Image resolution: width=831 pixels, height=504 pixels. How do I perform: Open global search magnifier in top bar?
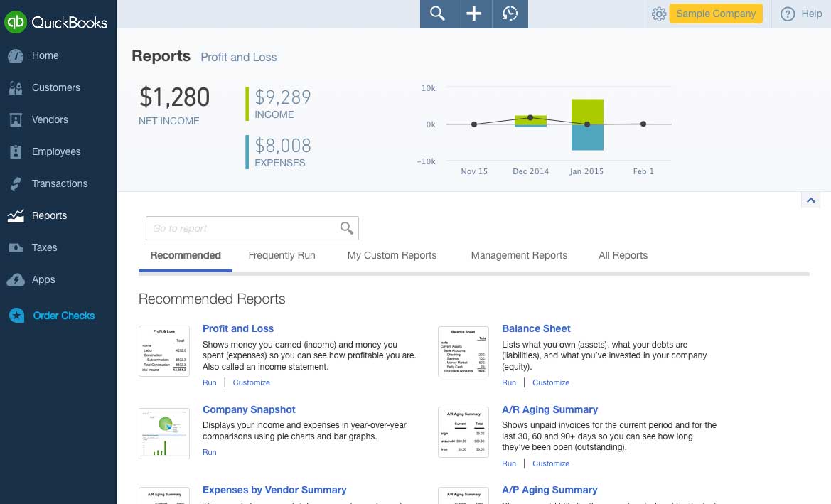tap(437, 14)
